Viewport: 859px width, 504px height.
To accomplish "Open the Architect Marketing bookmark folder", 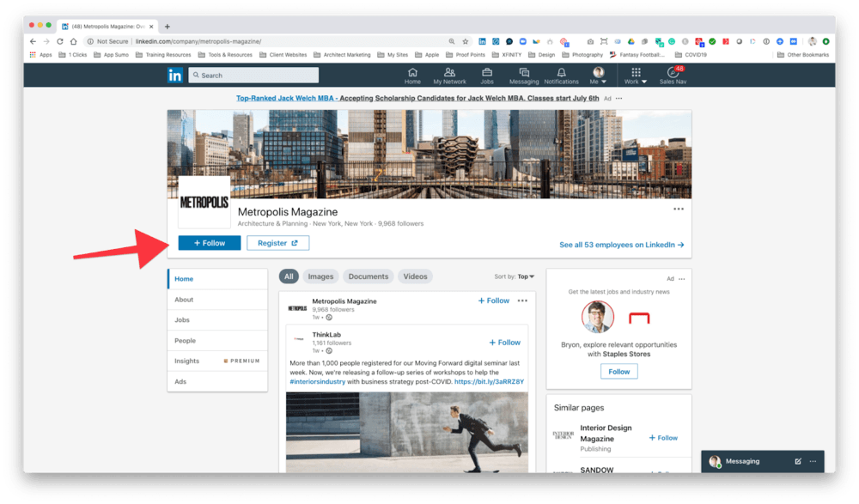I will [343, 55].
